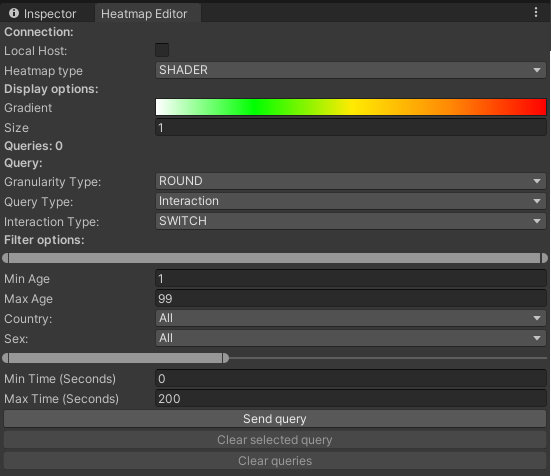Open the Heatmap type SHADER dropdown
Viewport: 551px width, 476px height.
pyautogui.click(x=351, y=70)
